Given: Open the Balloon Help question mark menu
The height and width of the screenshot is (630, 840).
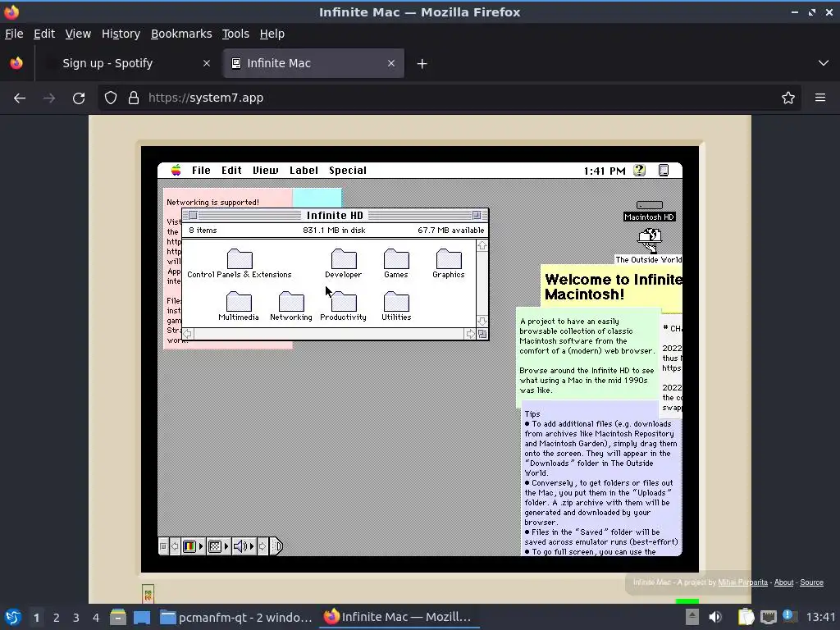Looking at the screenshot, I should tap(639, 171).
